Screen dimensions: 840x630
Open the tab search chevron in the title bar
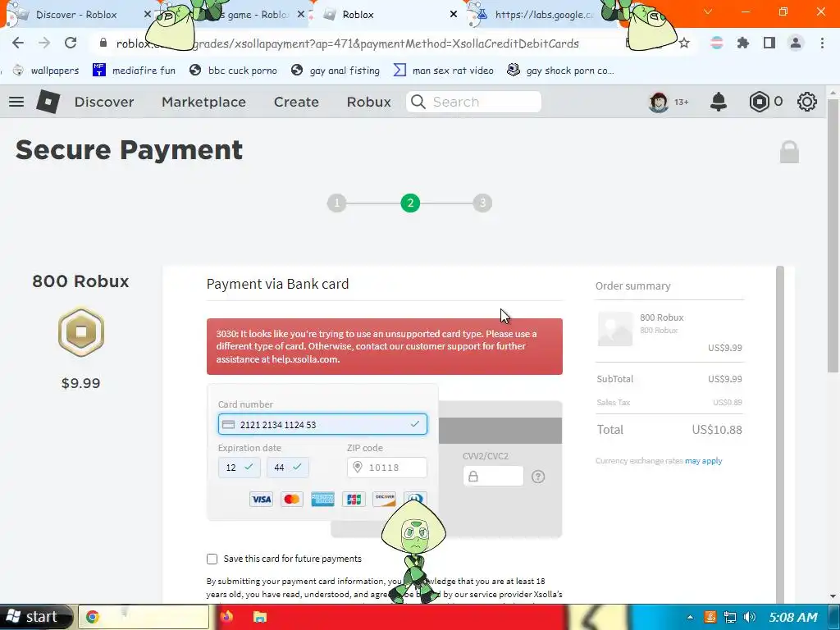[x=708, y=11]
